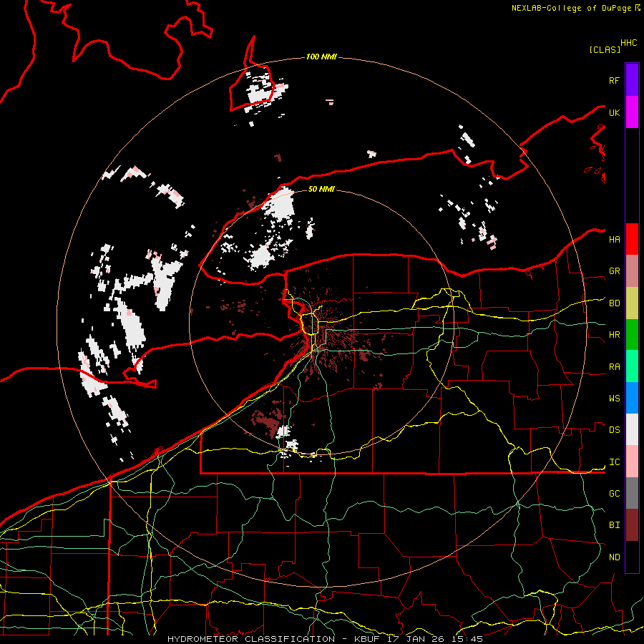Click the red HA legend color swatch
Image resolution: width=644 pixels, height=644 pixels.
[632, 239]
